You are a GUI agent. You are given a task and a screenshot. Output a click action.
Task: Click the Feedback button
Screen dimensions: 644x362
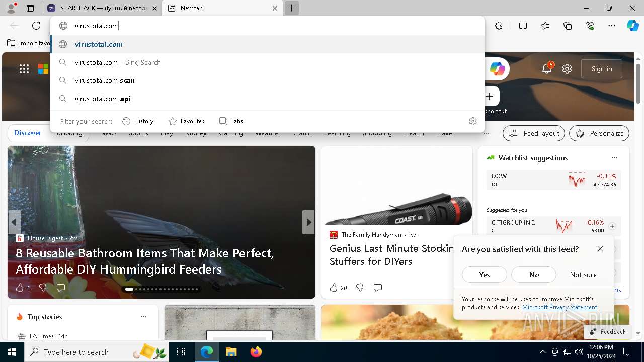tap(607, 332)
